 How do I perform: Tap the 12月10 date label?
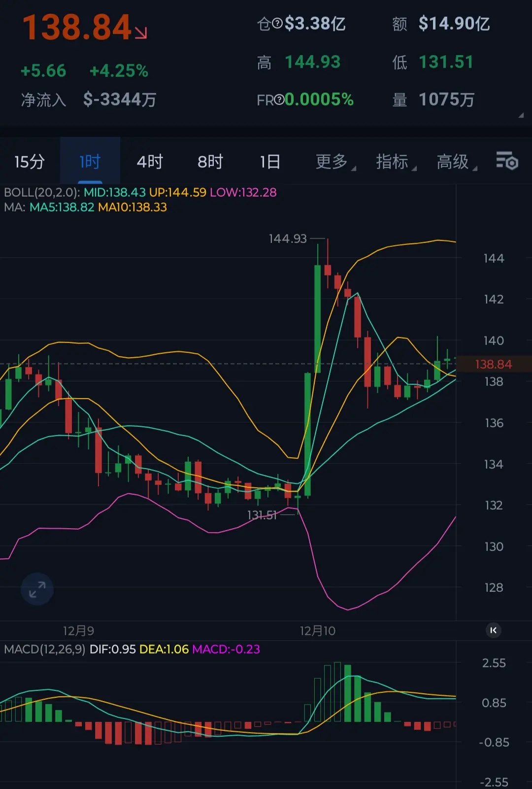(318, 631)
